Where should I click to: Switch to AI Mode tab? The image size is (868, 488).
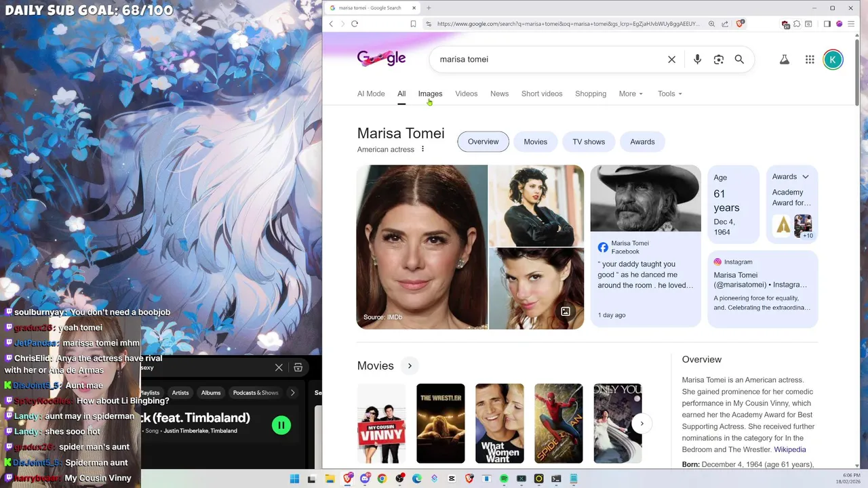(x=371, y=94)
